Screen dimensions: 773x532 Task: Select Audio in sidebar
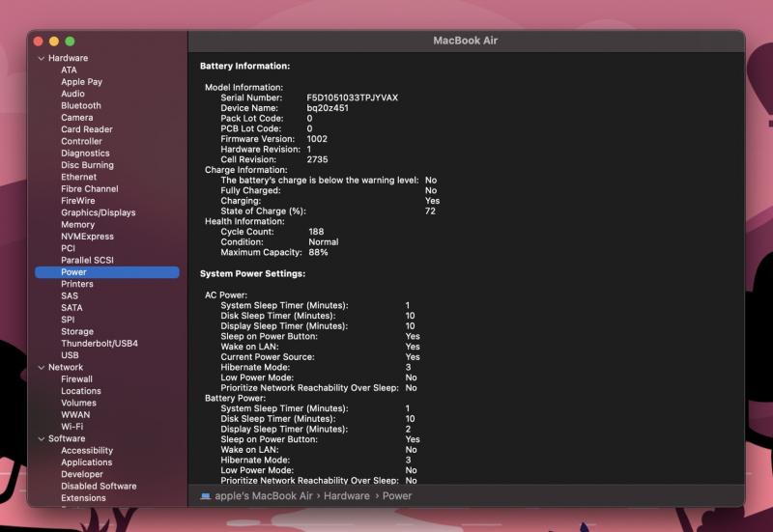(x=73, y=94)
